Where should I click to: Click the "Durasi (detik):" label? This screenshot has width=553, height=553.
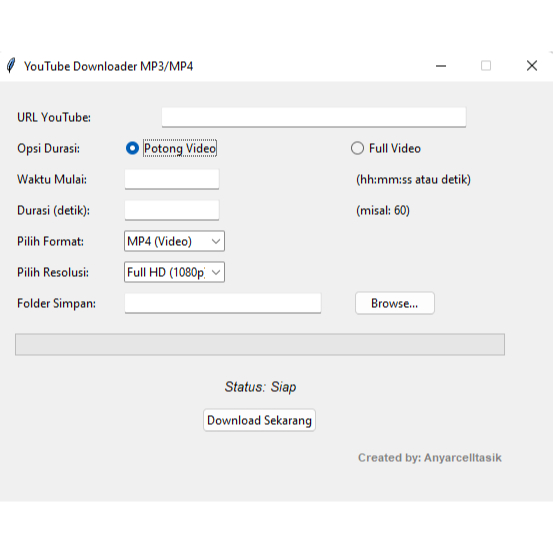point(53,211)
